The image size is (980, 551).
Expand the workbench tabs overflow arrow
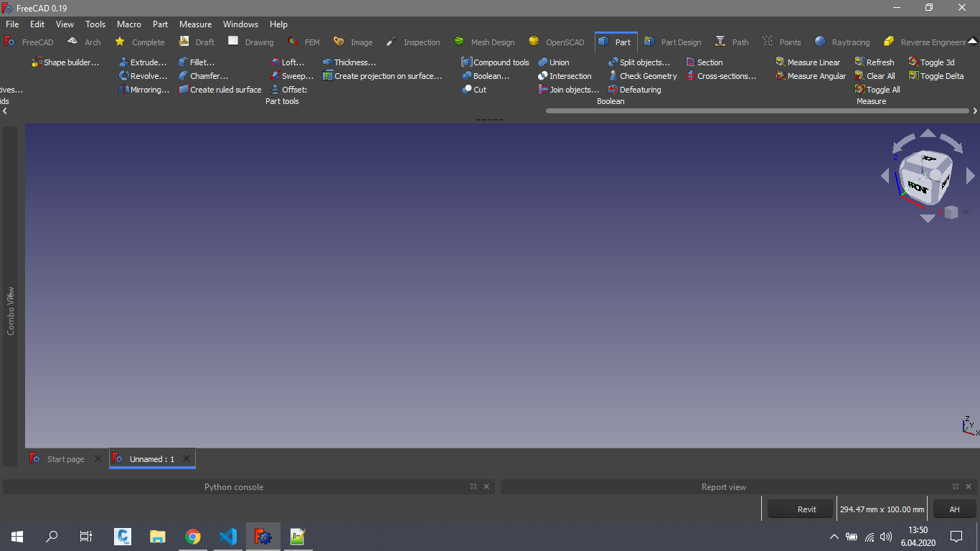972,42
